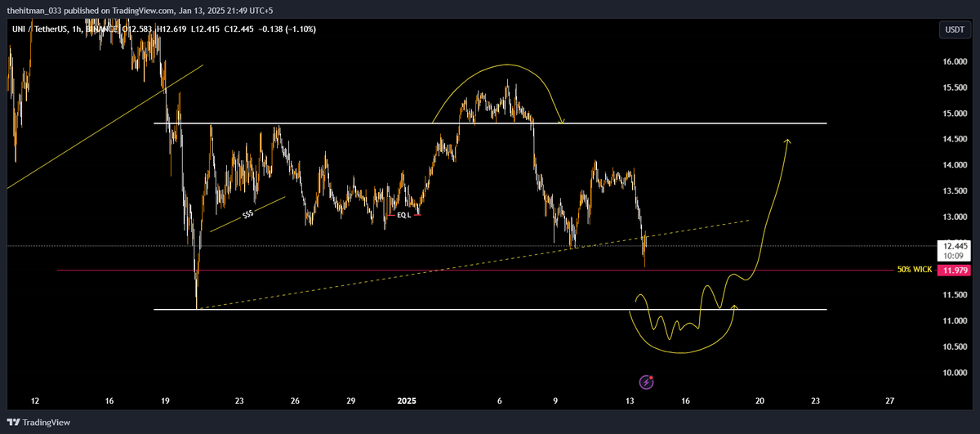
Task: Click the 11.500 price axis label
Action: (x=955, y=295)
